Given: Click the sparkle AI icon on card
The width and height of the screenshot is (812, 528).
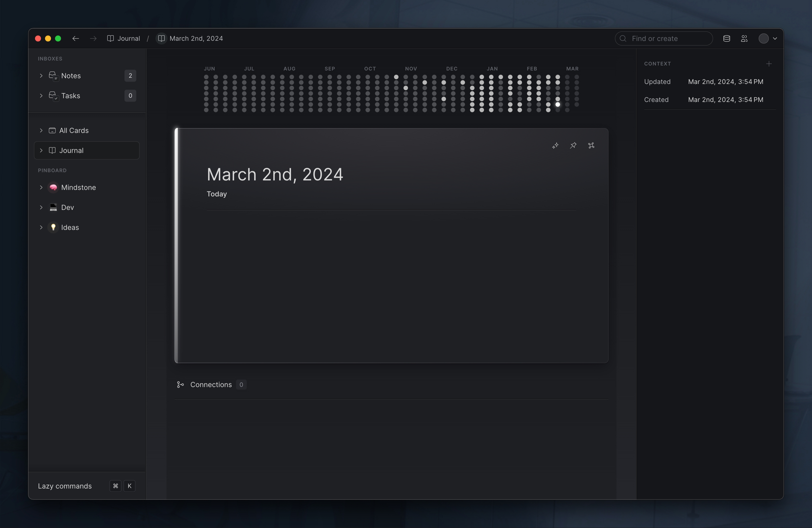Looking at the screenshot, I should 555,146.
